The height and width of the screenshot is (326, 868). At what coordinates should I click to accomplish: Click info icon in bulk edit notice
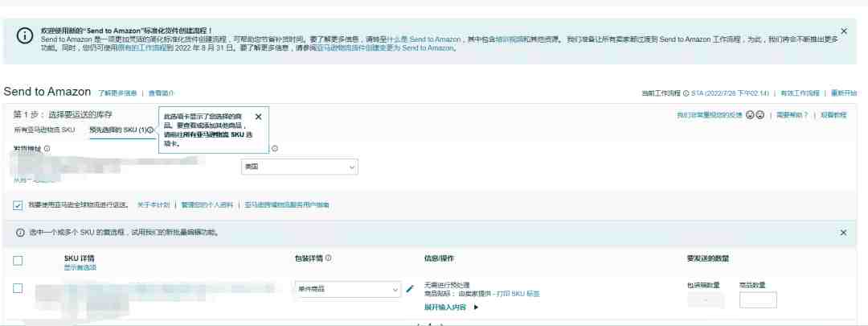[x=20, y=233]
